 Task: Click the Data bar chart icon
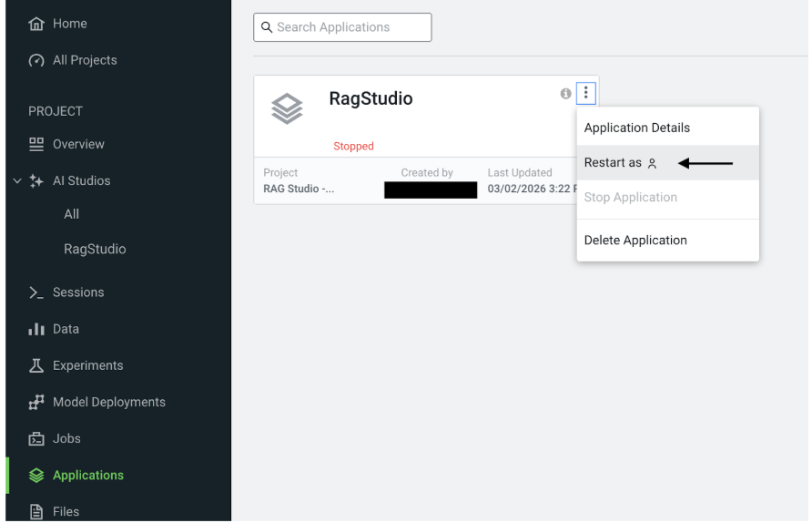coord(36,329)
